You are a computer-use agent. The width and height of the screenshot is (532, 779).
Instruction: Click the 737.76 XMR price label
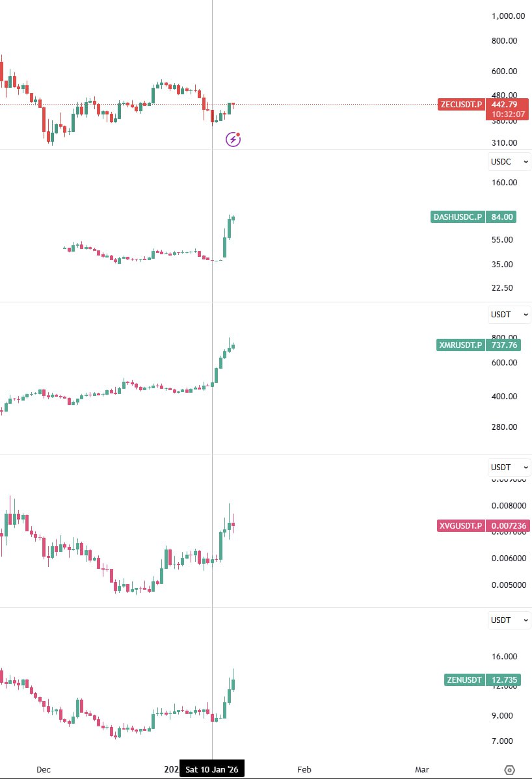pos(504,345)
